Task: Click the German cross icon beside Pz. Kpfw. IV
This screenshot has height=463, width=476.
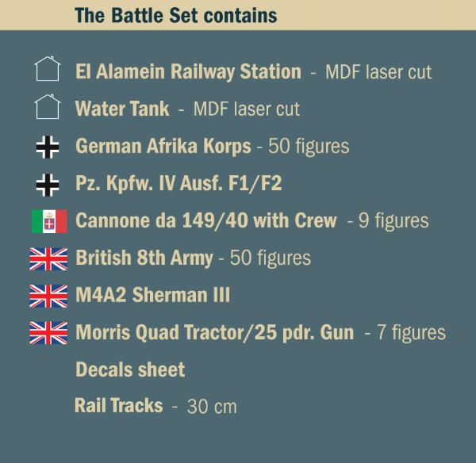Action: click(x=48, y=184)
